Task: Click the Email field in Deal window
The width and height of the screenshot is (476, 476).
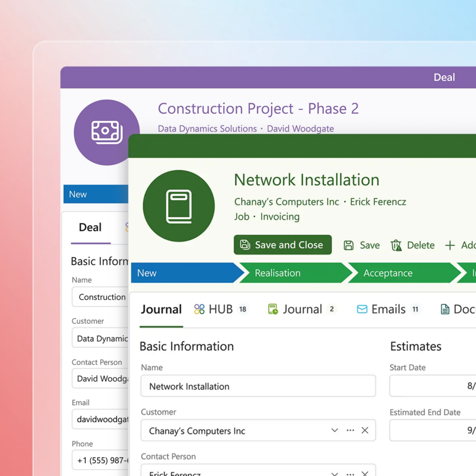Action: click(x=100, y=419)
